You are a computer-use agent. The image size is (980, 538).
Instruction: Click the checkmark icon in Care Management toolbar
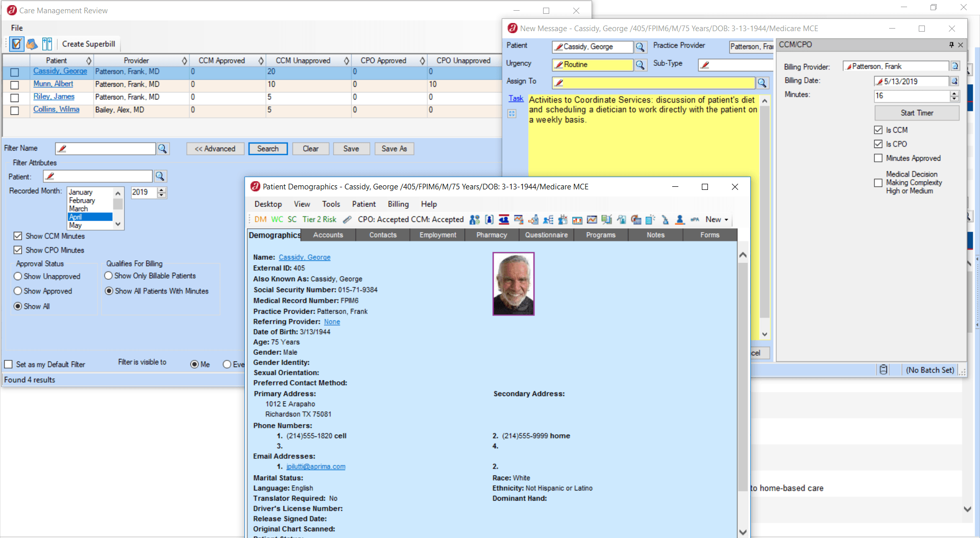pyautogui.click(x=16, y=44)
